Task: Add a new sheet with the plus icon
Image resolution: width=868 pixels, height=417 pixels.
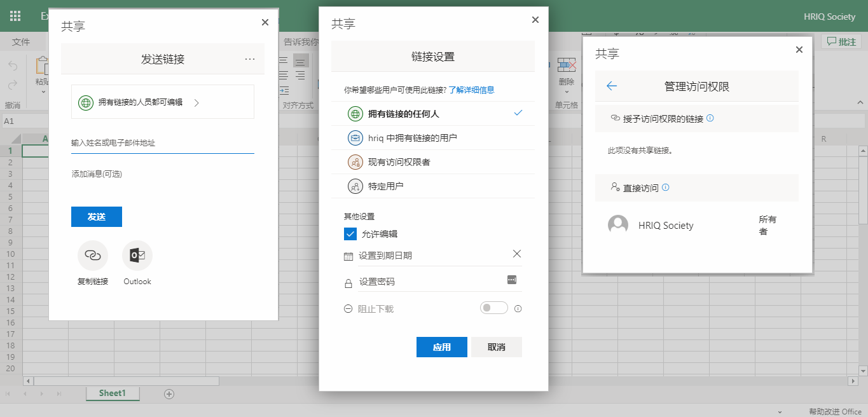Action: coord(169,394)
